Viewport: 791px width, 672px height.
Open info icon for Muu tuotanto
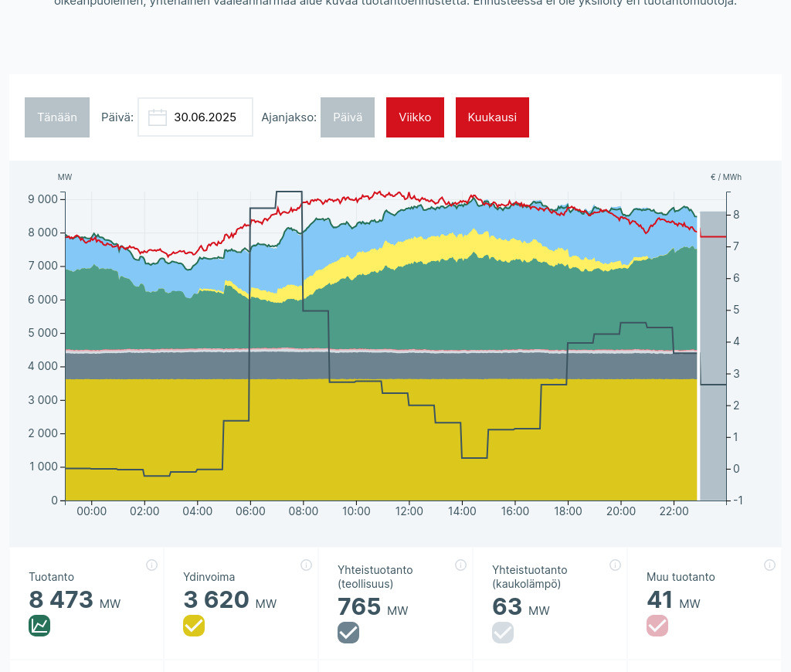769,565
